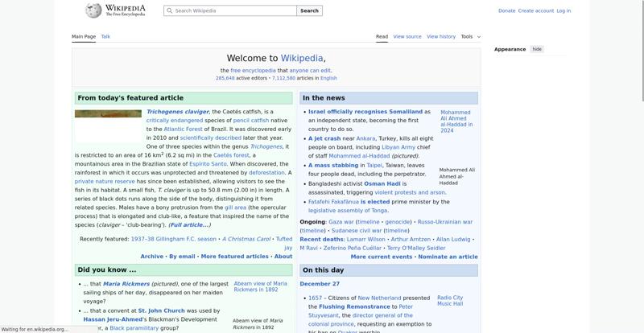Open the View history tab
The height and width of the screenshot is (333, 644).
[441, 36]
